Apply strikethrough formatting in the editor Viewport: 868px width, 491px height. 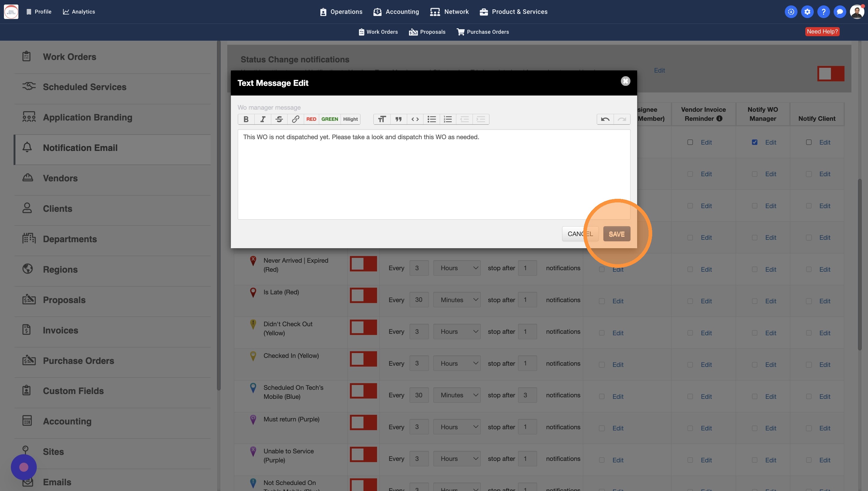coord(279,119)
